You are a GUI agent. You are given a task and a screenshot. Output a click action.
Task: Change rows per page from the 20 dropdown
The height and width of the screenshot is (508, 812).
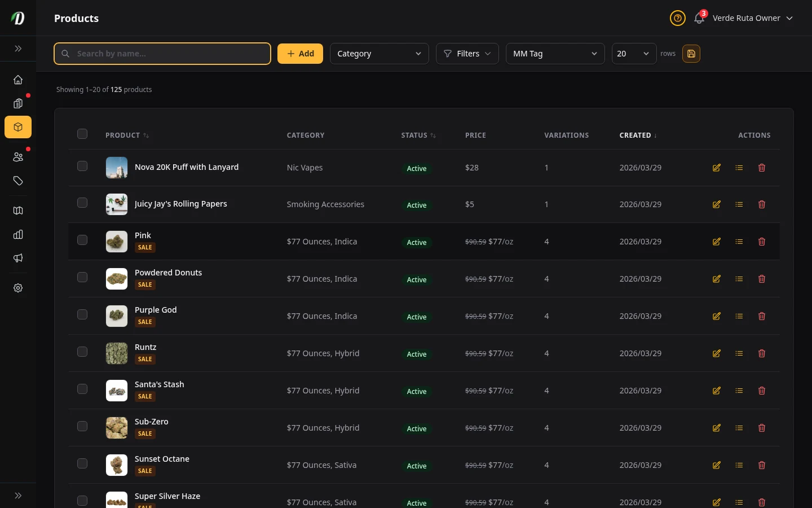634,54
